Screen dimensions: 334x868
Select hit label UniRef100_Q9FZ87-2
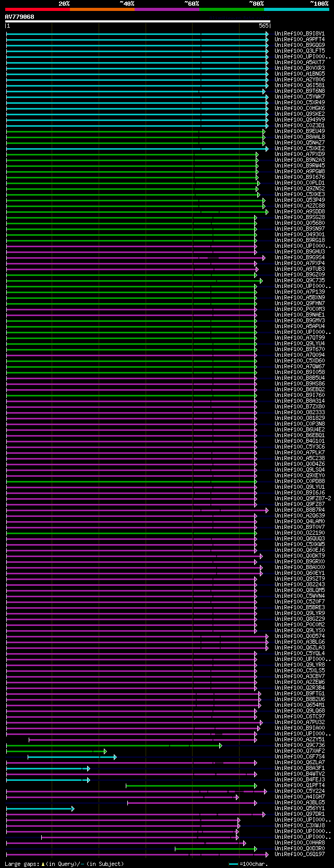(x=303, y=499)
